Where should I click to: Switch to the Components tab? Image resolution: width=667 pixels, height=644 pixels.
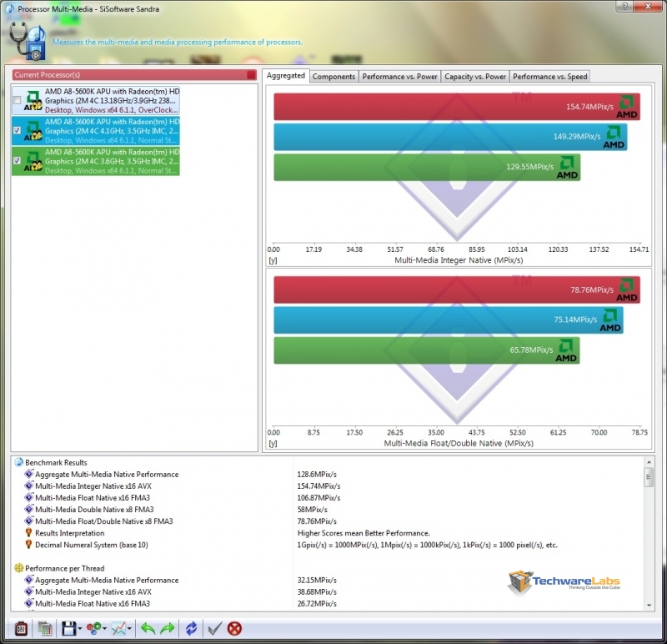pyautogui.click(x=334, y=77)
